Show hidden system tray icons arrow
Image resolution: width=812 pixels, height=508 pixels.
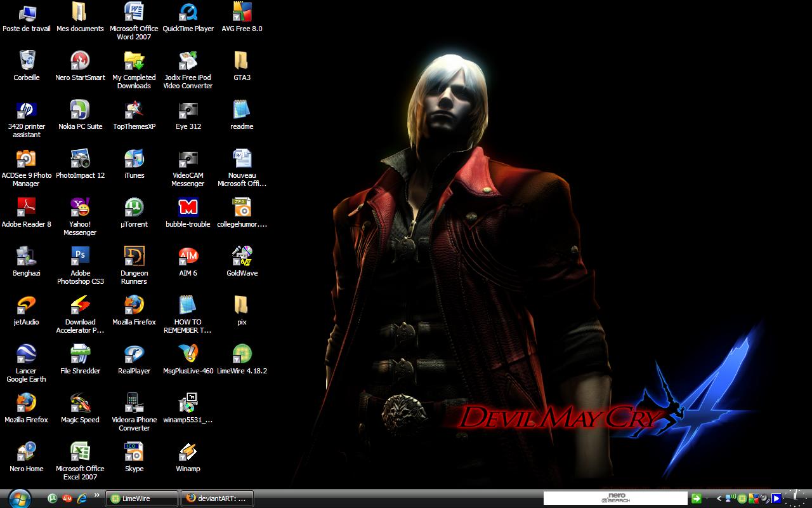(x=719, y=498)
